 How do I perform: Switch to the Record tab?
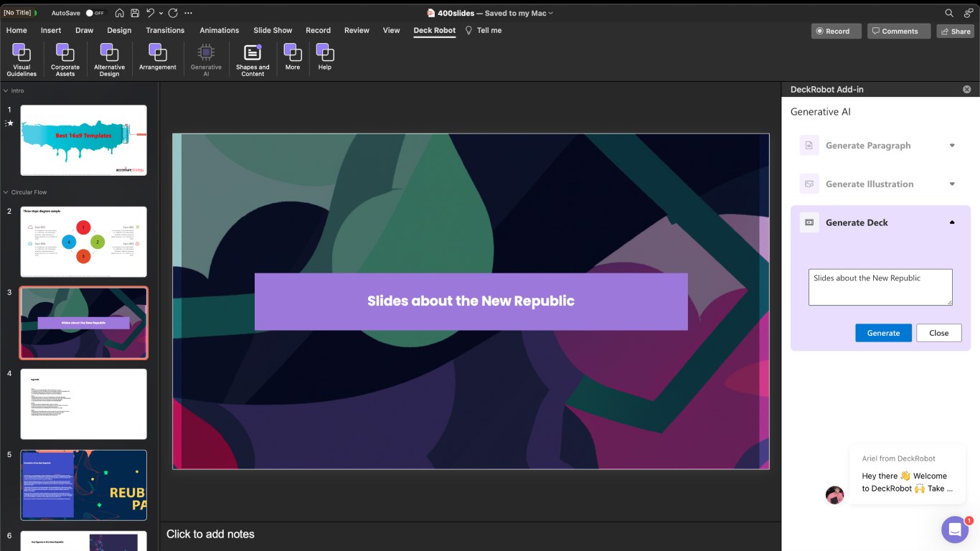[x=318, y=30]
